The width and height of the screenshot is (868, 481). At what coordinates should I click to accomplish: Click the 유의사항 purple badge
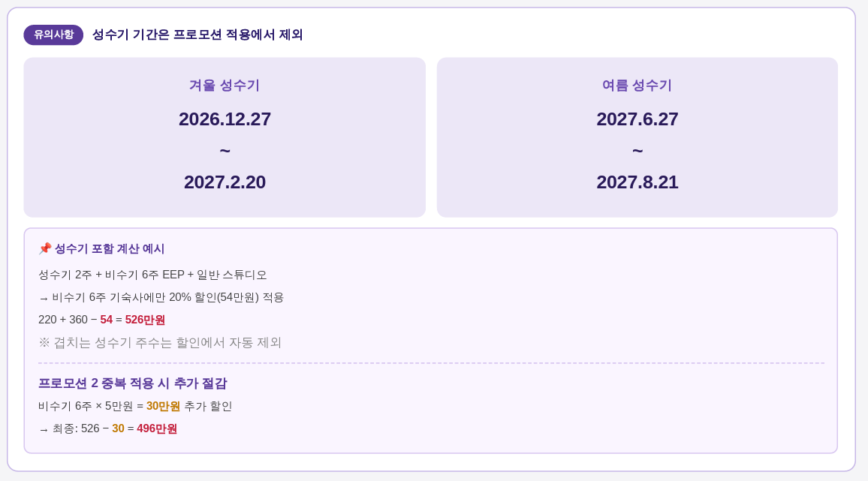pos(53,35)
